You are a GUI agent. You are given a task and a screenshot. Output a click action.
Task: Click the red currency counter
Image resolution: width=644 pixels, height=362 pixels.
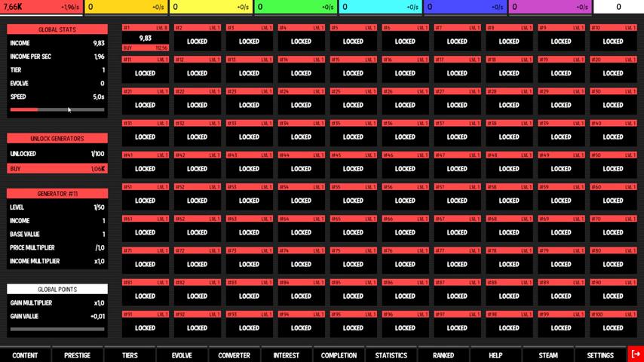tap(41, 7)
